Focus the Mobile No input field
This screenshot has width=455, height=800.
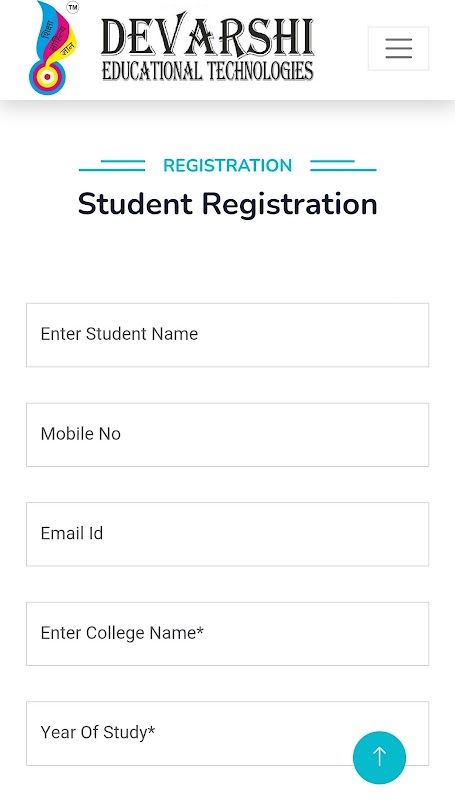point(228,435)
